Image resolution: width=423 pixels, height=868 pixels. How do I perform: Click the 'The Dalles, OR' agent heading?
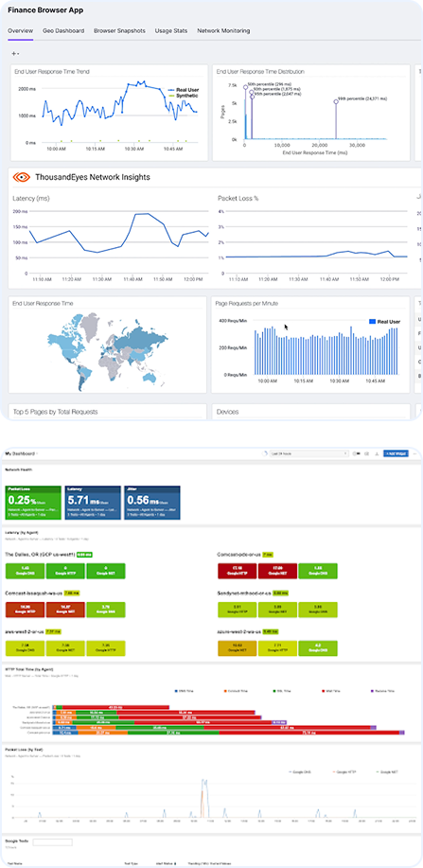(40, 554)
